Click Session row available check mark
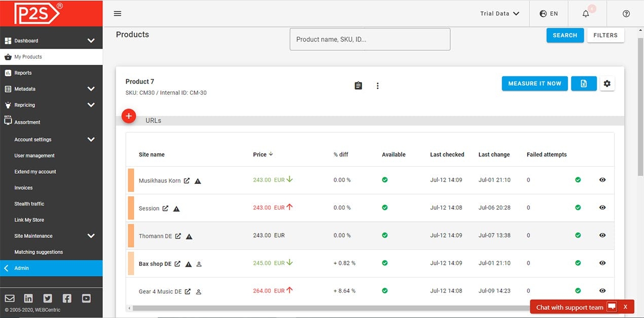Image resolution: width=644 pixels, height=318 pixels. [x=385, y=208]
